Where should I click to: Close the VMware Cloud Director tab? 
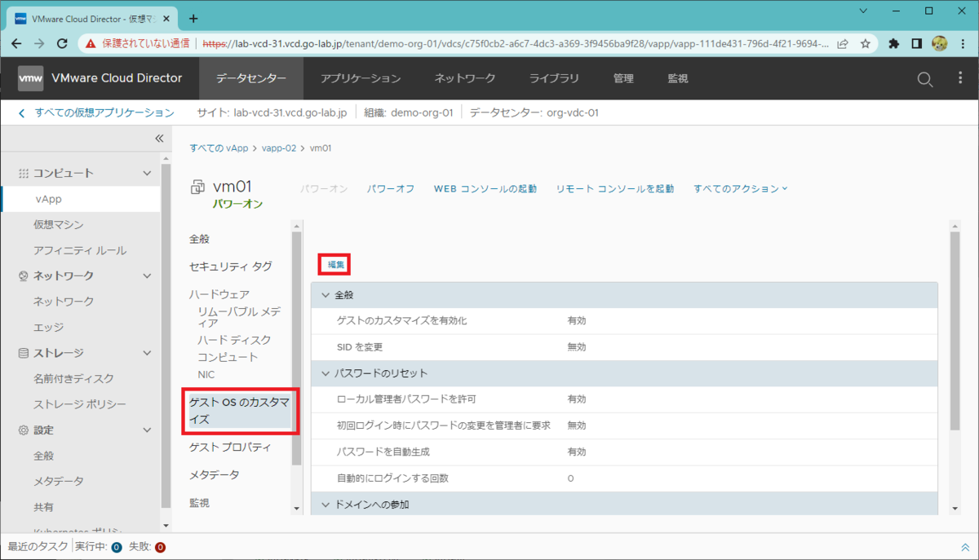tap(168, 18)
